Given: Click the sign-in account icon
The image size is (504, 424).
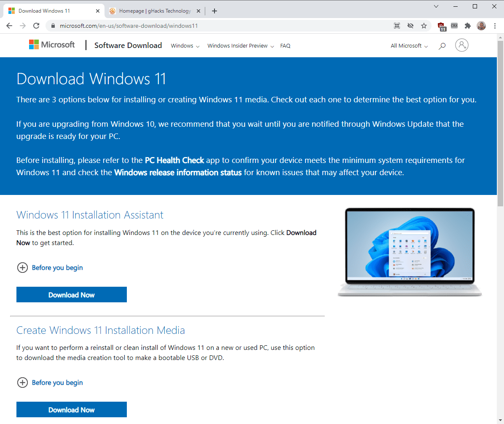Looking at the screenshot, I should click(462, 45).
